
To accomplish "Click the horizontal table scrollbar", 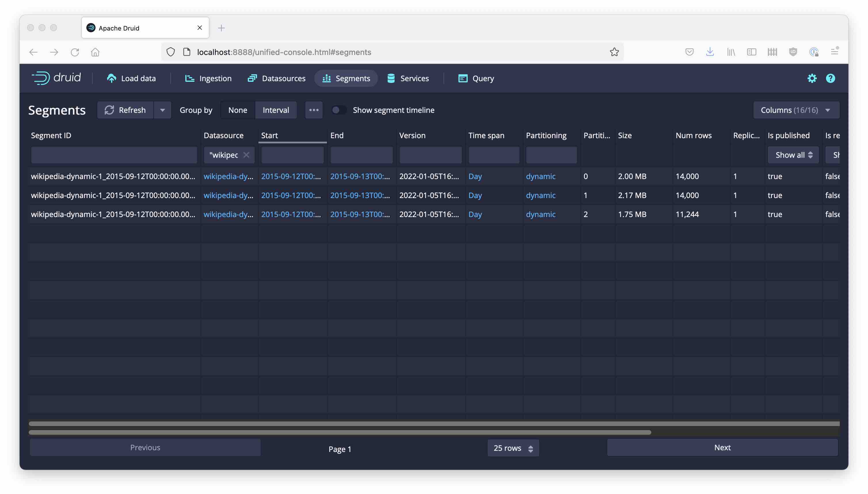I will tap(339, 432).
